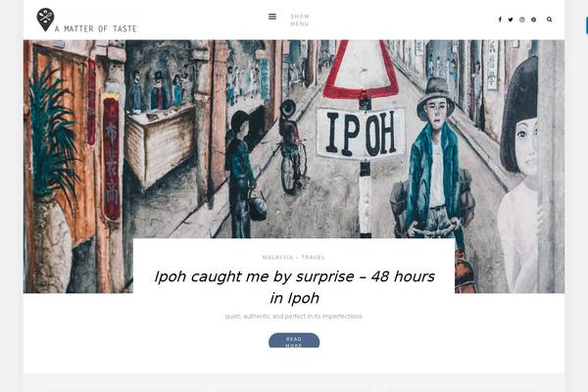Open search with the magnifier icon

click(x=550, y=20)
